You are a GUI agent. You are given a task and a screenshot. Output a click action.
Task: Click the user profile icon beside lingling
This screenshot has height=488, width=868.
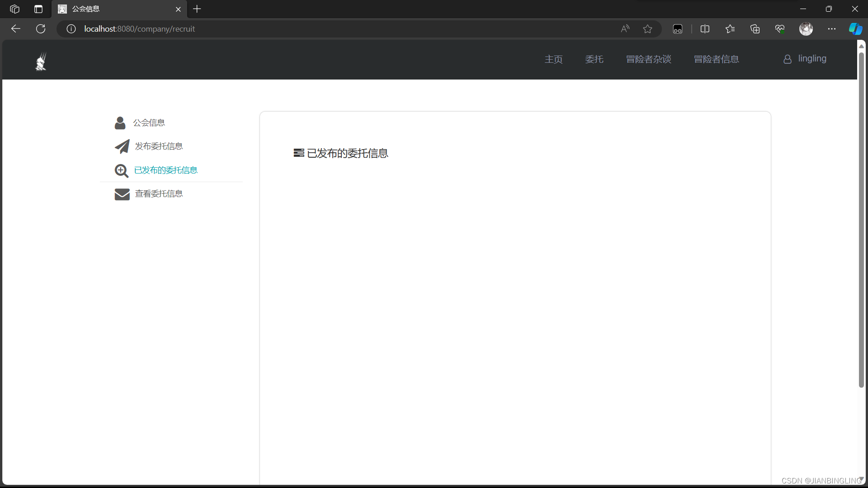(x=788, y=59)
